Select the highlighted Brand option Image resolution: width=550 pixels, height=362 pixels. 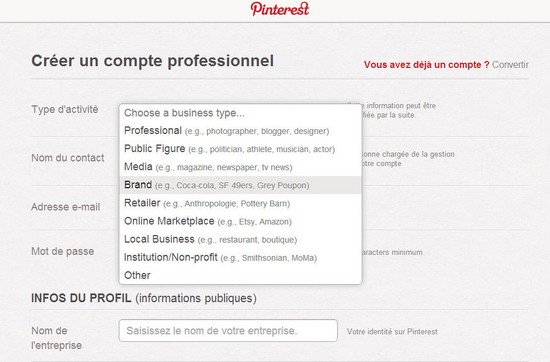click(240, 185)
